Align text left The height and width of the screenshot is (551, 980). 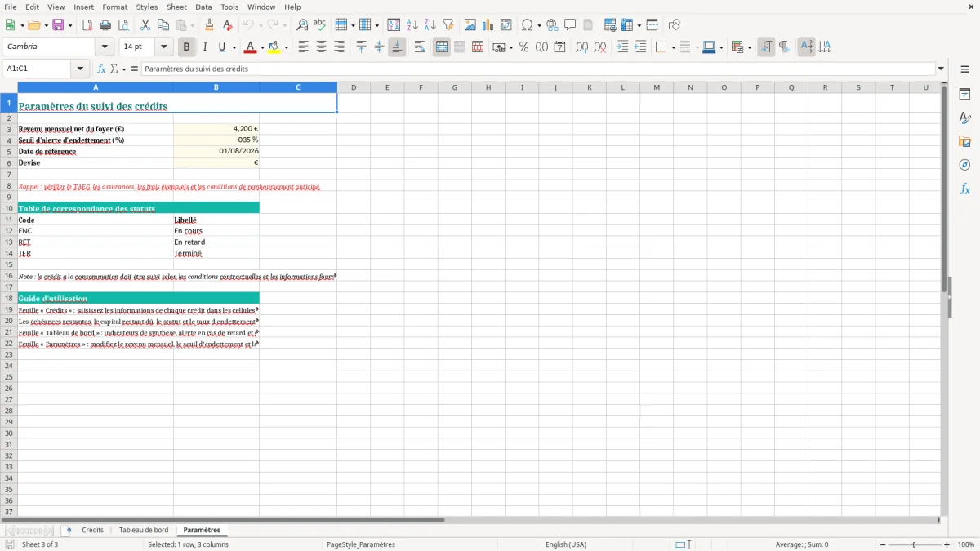coord(303,47)
